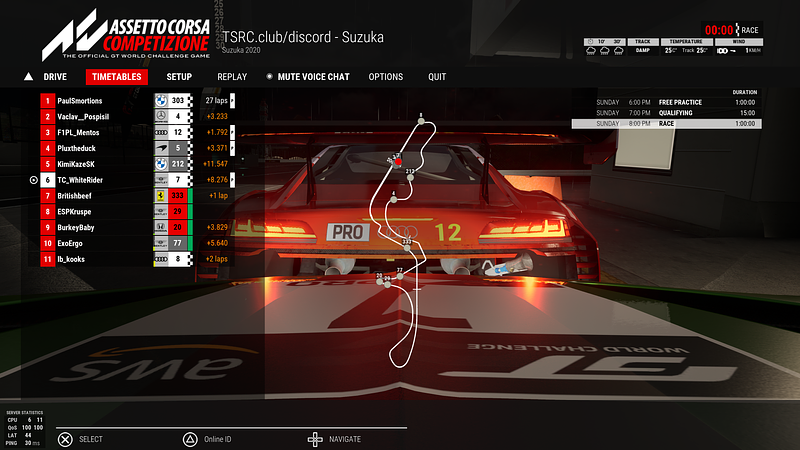This screenshot has height=450, width=800.
Task: Click the 10-minute forecast rain cloud icon
Action: point(605,51)
